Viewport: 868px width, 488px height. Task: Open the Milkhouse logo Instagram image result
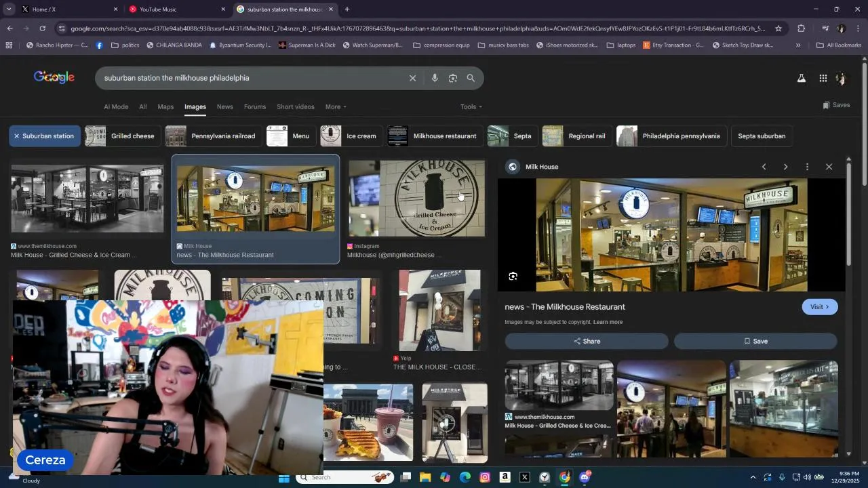tap(416, 199)
